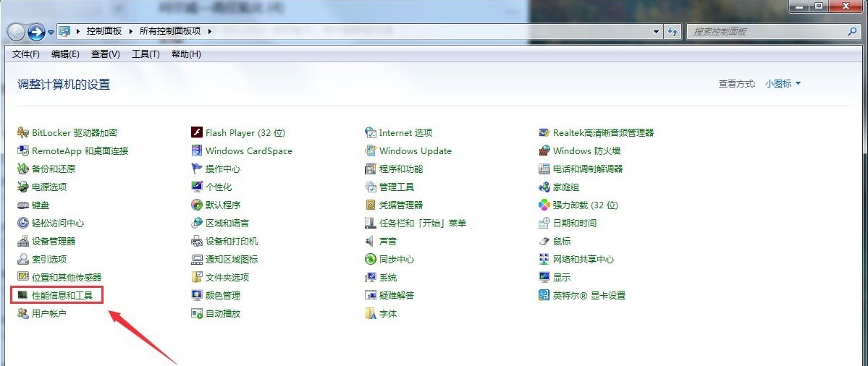868x366 pixels.
Task: Click the 用户帐户 icon
Action: click(23, 313)
